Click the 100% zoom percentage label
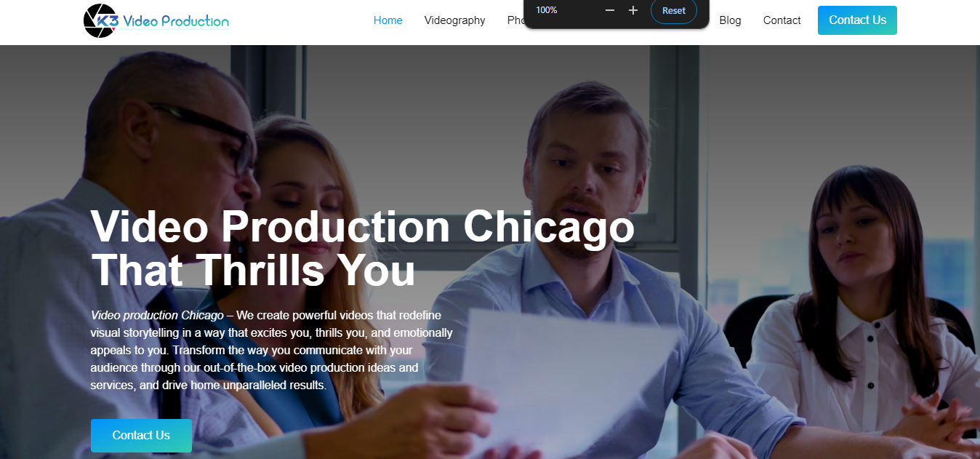 click(547, 10)
